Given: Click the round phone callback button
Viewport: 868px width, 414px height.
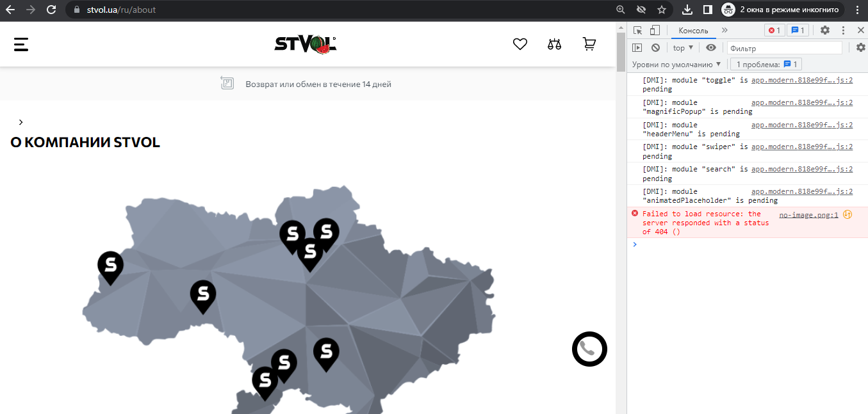Looking at the screenshot, I should (x=589, y=349).
